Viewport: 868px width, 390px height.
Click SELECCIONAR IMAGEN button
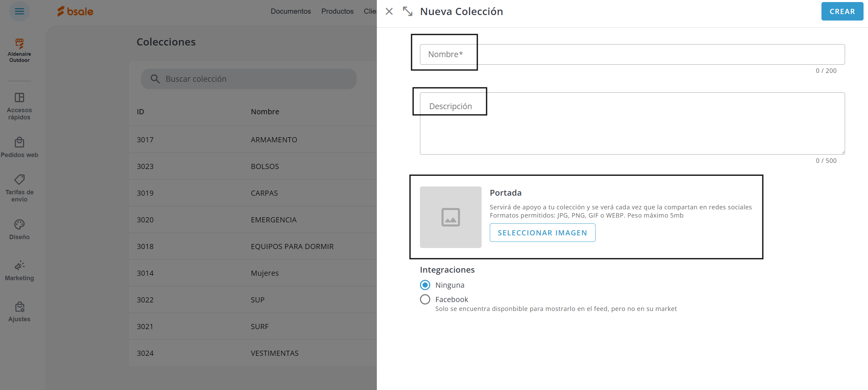[x=542, y=233]
